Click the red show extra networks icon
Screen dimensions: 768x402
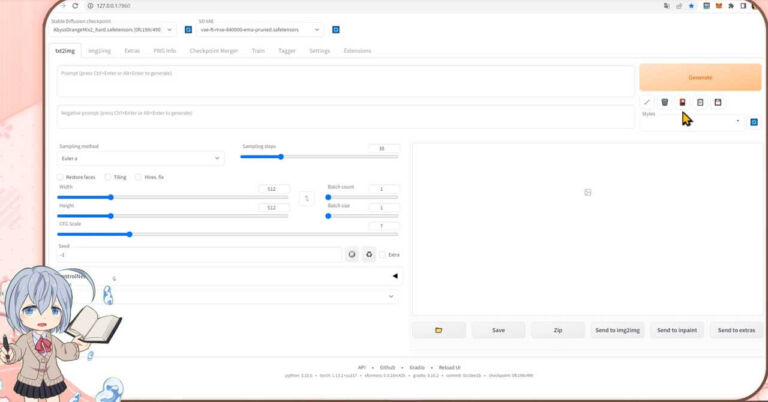click(682, 102)
